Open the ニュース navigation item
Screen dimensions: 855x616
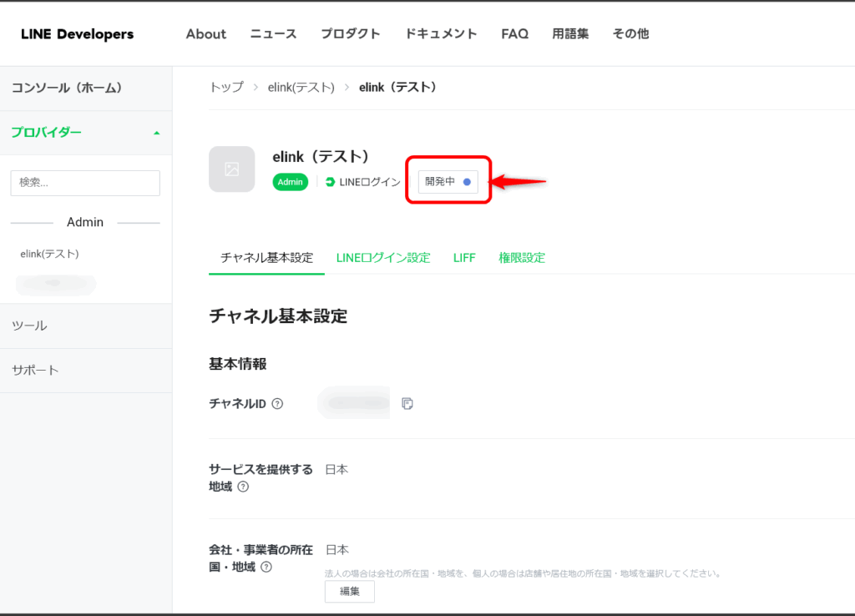coord(273,33)
